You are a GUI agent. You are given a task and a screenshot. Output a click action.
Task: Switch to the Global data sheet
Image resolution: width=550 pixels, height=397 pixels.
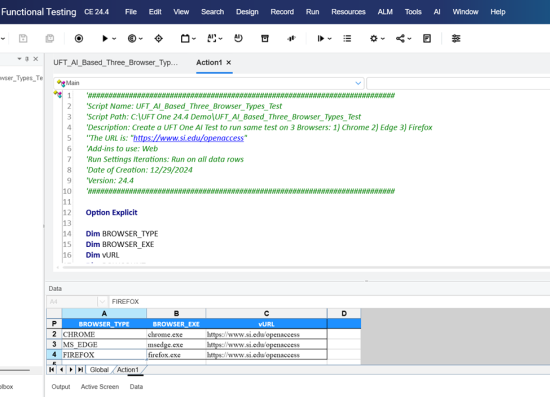99,369
